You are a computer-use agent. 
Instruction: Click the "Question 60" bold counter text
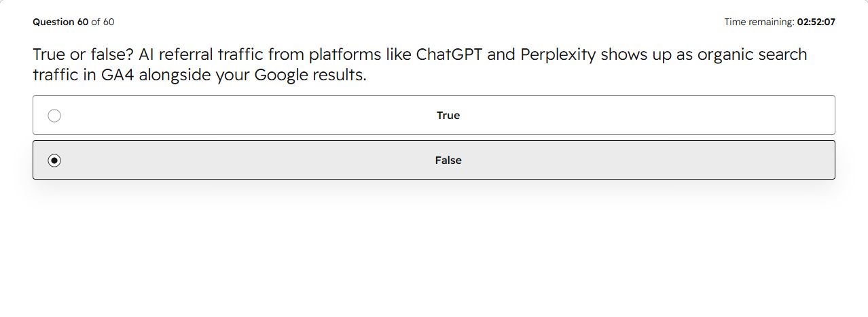[60, 22]
